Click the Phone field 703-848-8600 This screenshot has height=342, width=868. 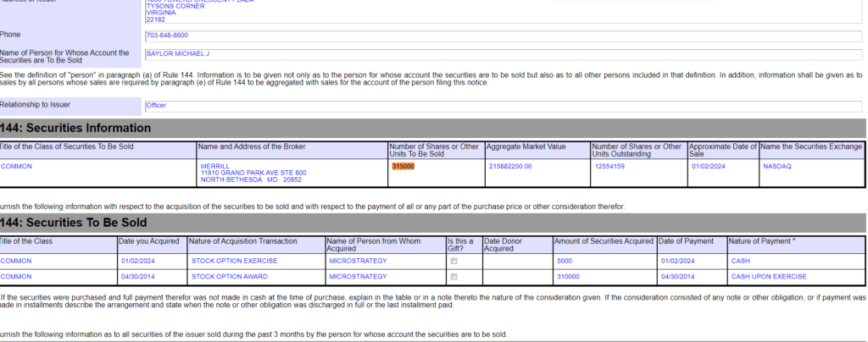coord(504,36)
